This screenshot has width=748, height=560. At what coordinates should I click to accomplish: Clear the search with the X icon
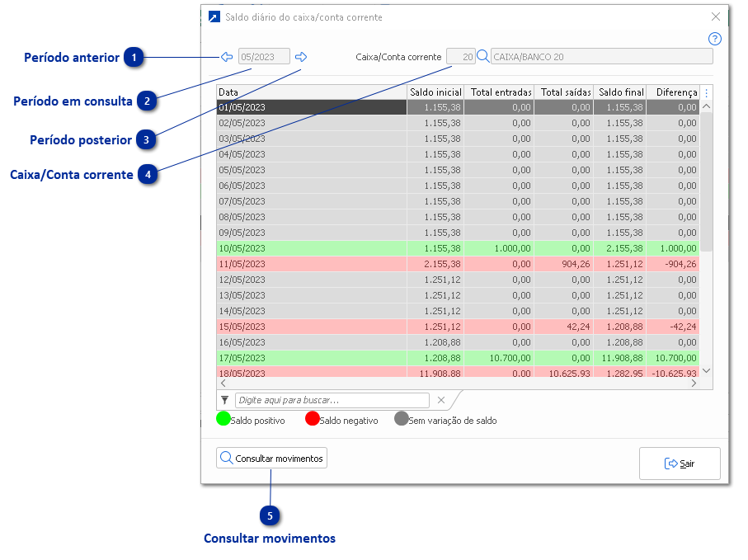[x=441, y=400]
